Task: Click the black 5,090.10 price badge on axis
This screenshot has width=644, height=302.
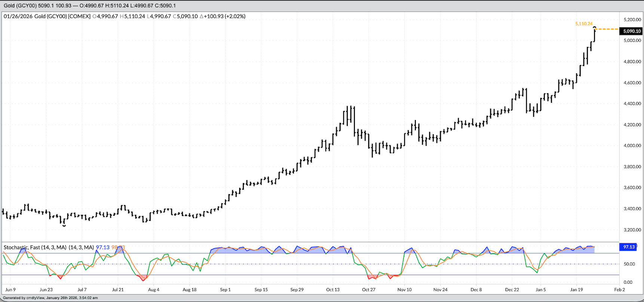Action: pos(632,31)
